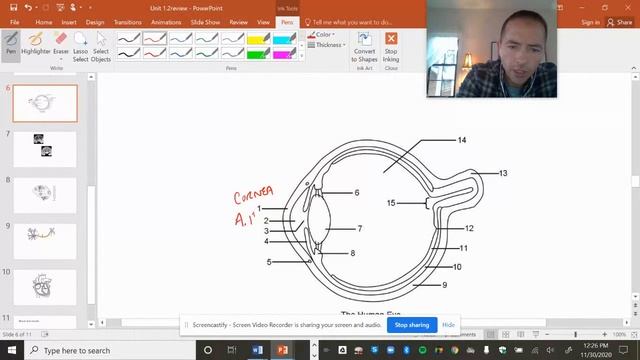Image resolution: width=640 pixels, height=360 pixels.
Task: Switch to Slide Sorter view
Action: (506, 334)
